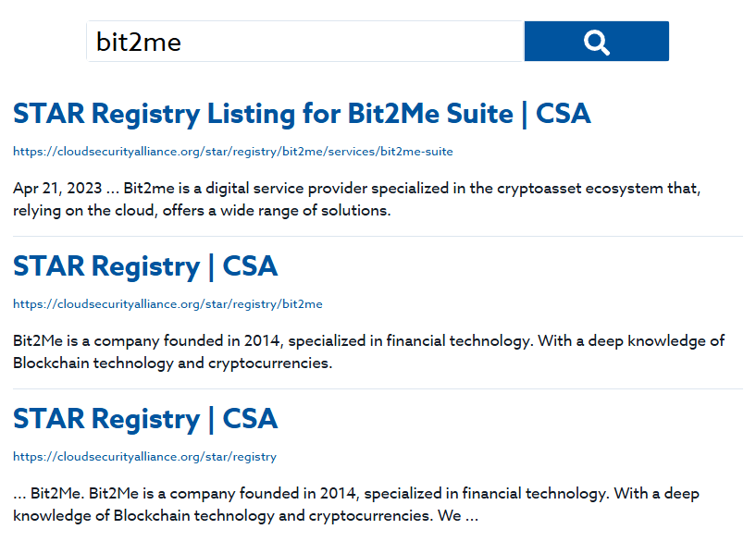
Task: Open the last "STAR Registry | CSA" result title
Action: click(x=145, y=419)
